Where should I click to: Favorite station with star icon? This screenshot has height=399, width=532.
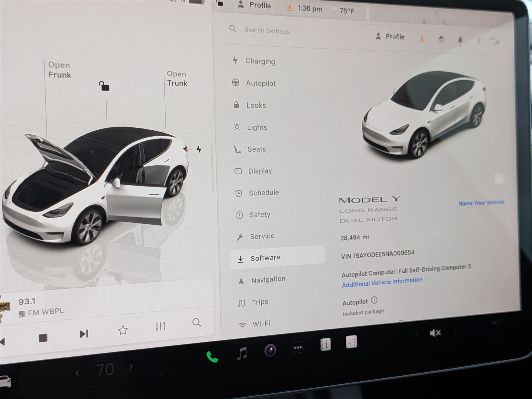tap(123, 330)
